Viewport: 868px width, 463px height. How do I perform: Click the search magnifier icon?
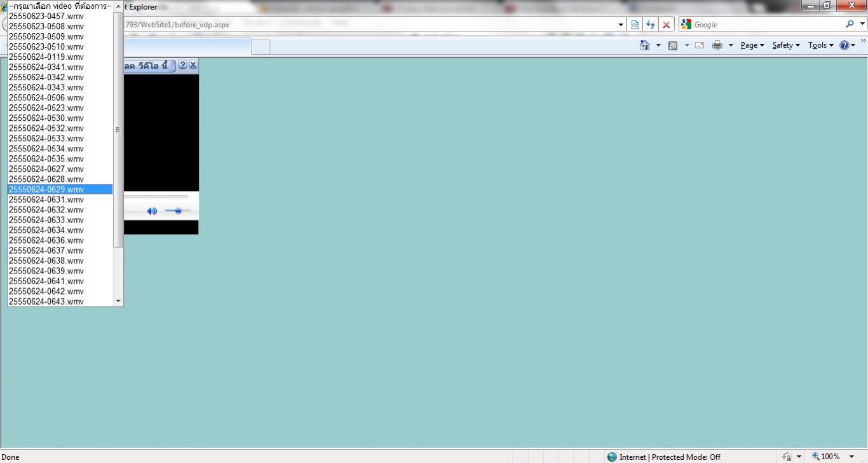(x=850, y=24)
